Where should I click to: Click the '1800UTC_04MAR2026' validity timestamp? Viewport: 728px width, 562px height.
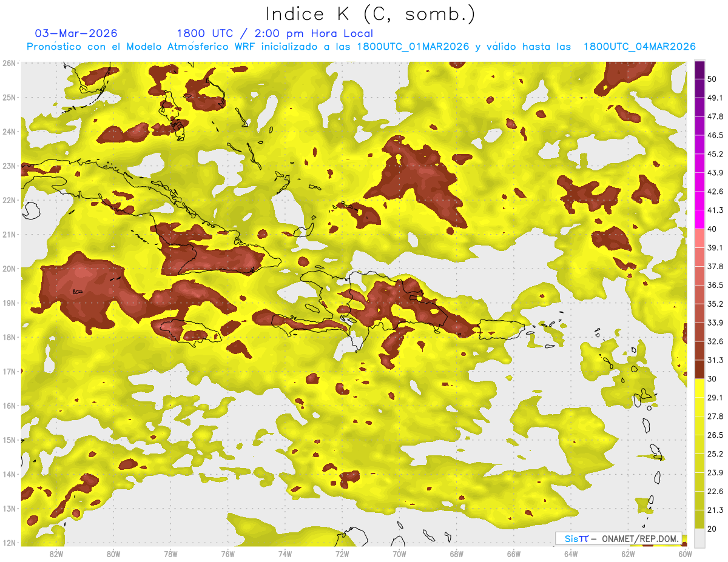coord(639,47)
